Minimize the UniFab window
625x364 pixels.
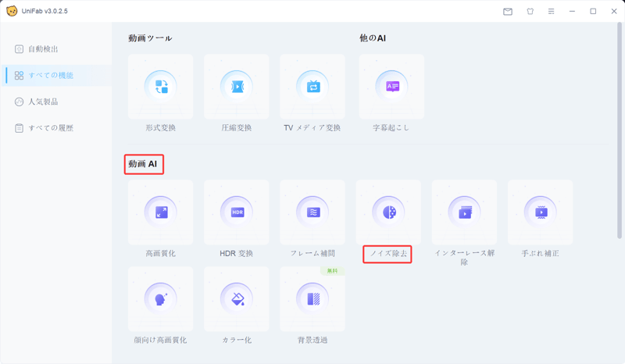tap(573, 12)
